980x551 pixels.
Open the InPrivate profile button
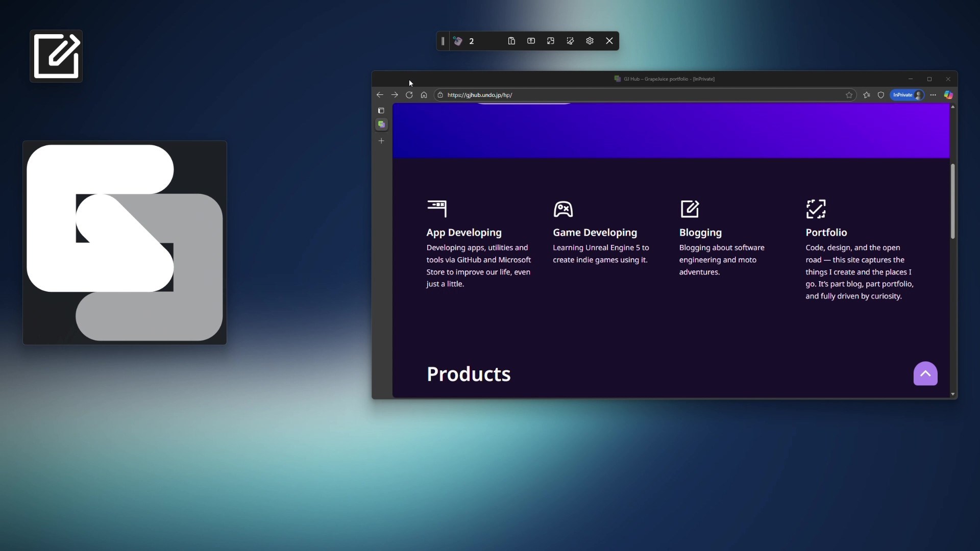tap(907, 95)
